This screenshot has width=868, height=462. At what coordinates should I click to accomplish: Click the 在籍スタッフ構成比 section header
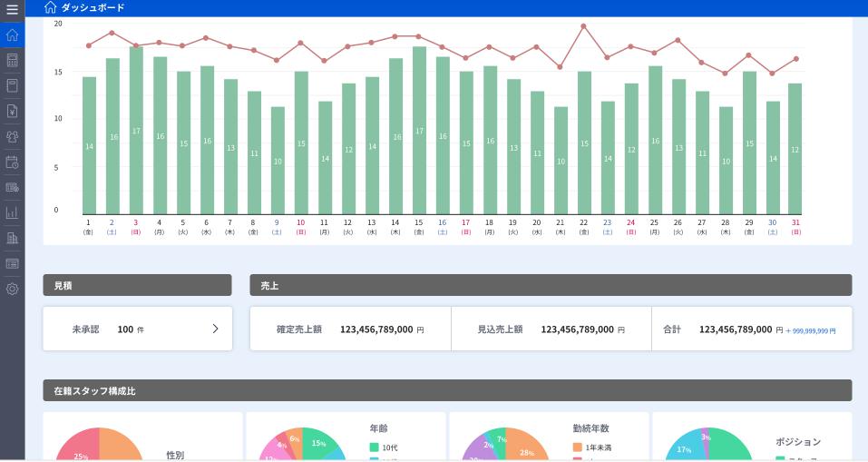coord(447,390)
